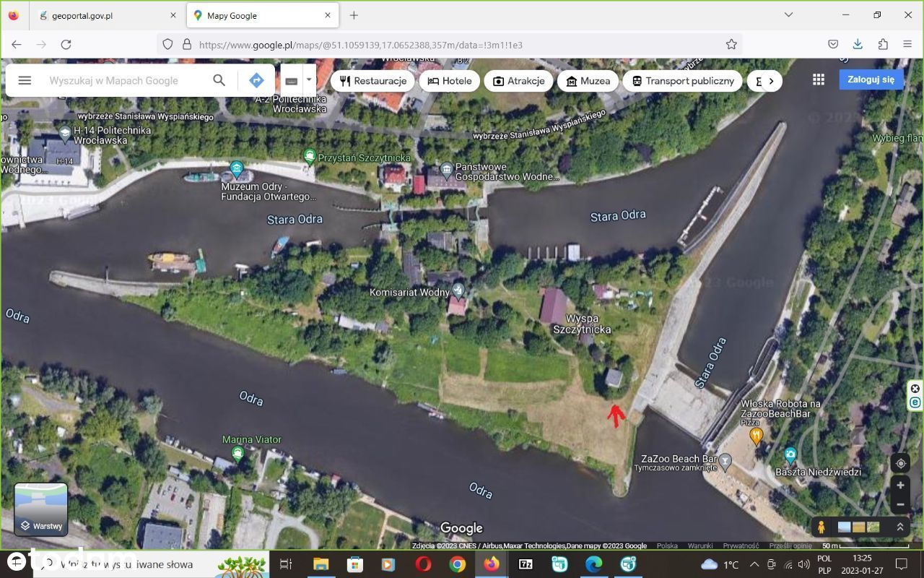List all tabs with the chevron
This screenshot has width=924, height=578.
pos(788,14)
